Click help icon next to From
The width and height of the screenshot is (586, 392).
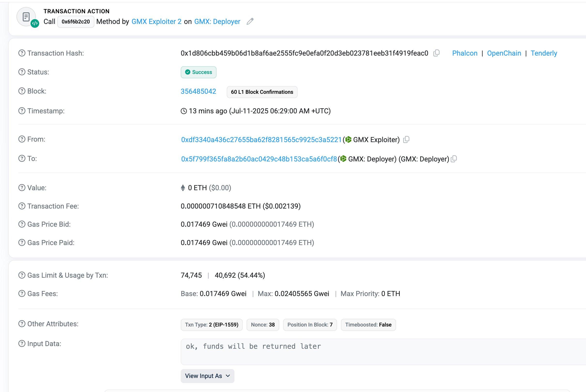click(x=22, y=139)
